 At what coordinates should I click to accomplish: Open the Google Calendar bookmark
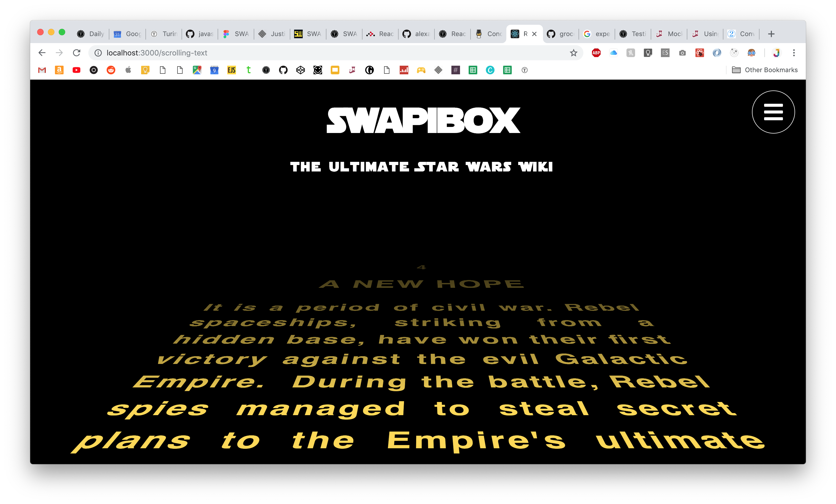214,70
